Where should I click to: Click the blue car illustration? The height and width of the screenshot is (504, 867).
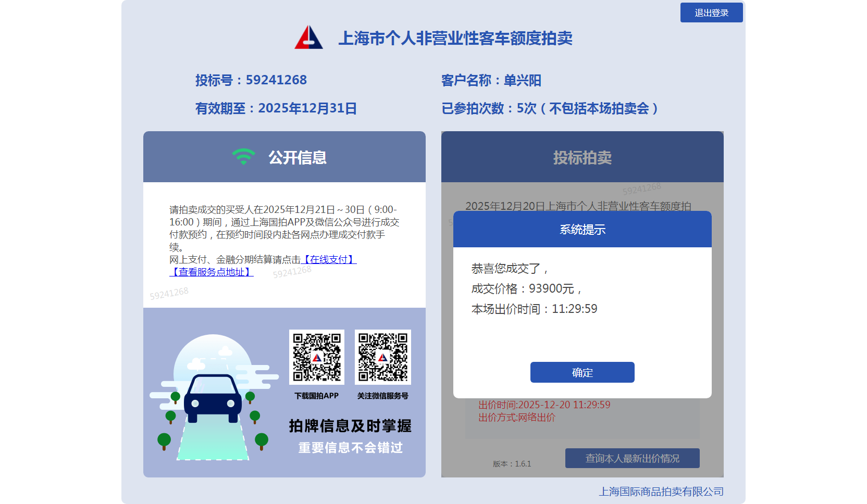coord(213,399)
